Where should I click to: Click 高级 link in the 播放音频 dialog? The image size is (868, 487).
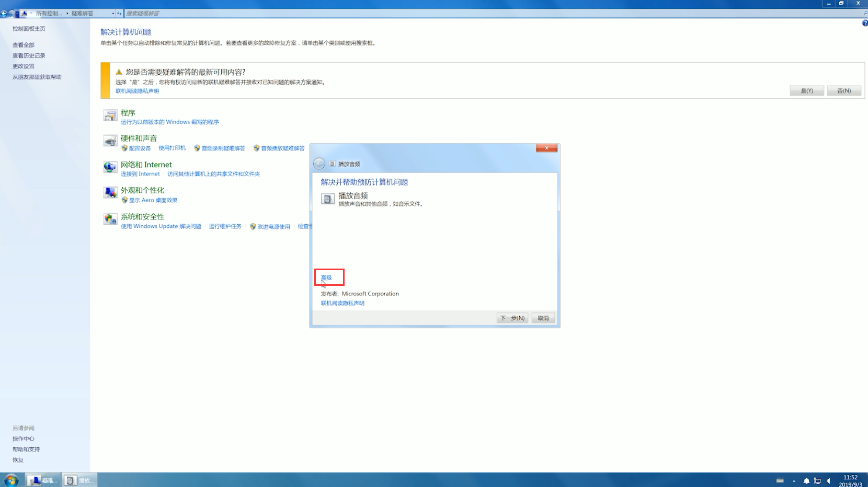pyautogui.click(x=326, y=277)
